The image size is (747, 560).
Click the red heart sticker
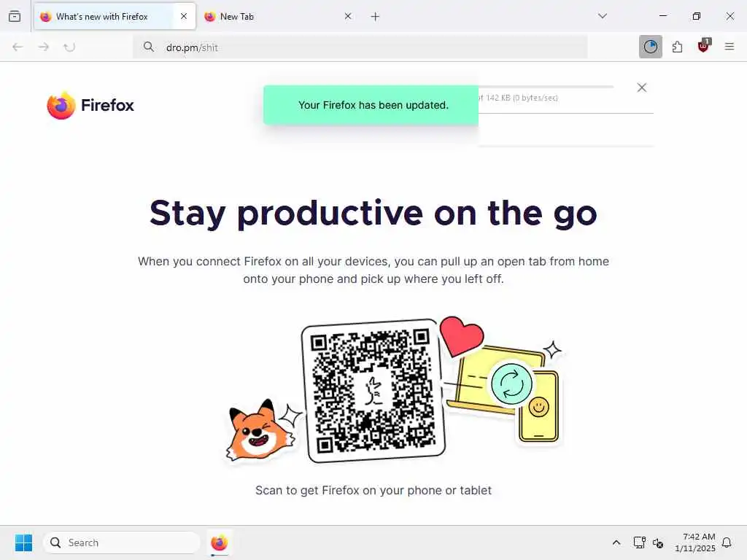[x=461, y=335]
